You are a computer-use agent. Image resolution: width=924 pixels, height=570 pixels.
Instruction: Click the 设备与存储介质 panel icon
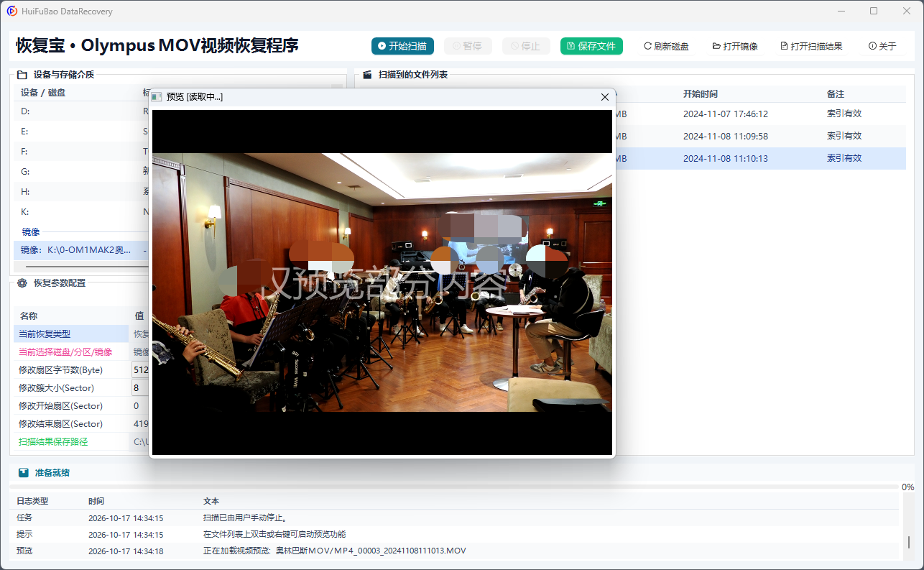point(22,74)
